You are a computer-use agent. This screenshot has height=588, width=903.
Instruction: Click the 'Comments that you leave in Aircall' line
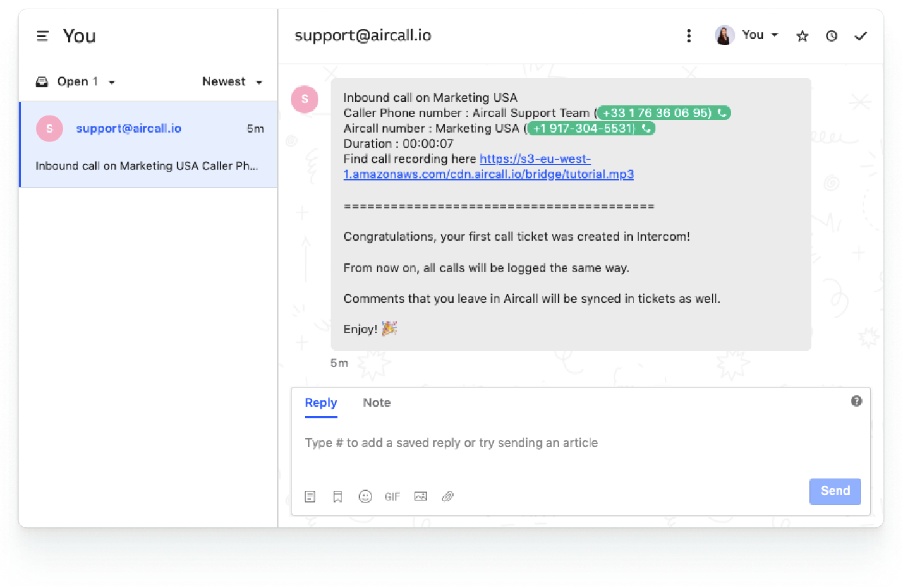(531, 298)
